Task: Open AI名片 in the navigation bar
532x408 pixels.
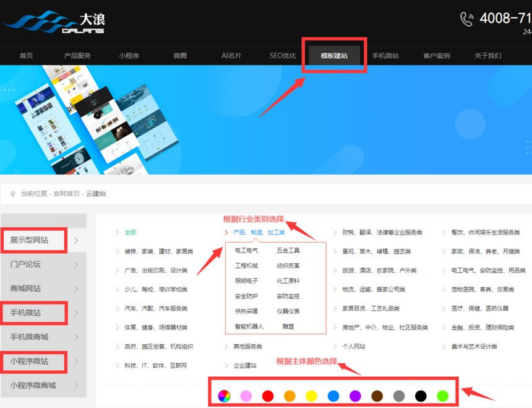Action: click(231, 56)
